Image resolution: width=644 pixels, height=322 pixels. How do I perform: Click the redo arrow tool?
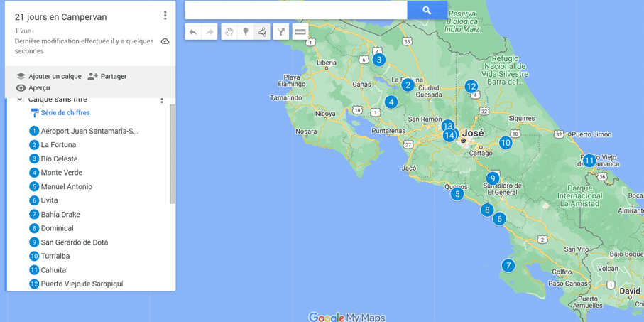coord(209,32)
